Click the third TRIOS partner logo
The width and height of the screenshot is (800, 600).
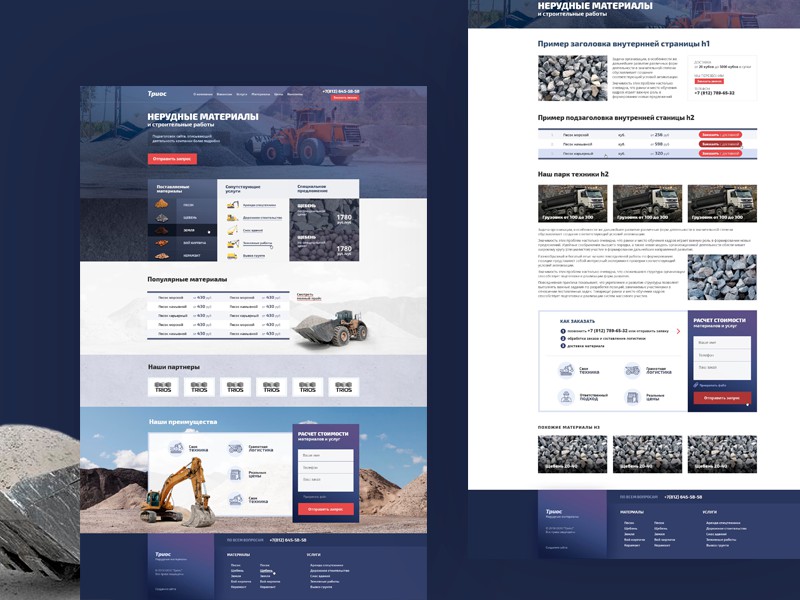click(235, 387)
